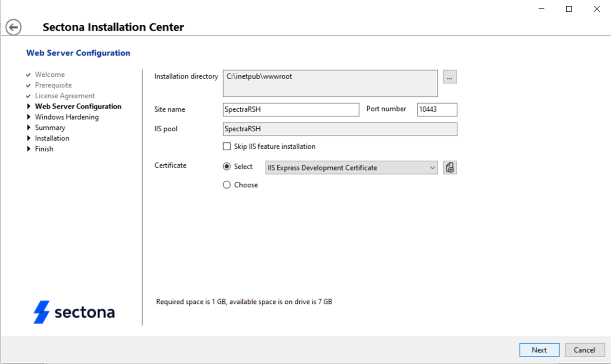Expand the Summary step arrow

pos(30,128)
